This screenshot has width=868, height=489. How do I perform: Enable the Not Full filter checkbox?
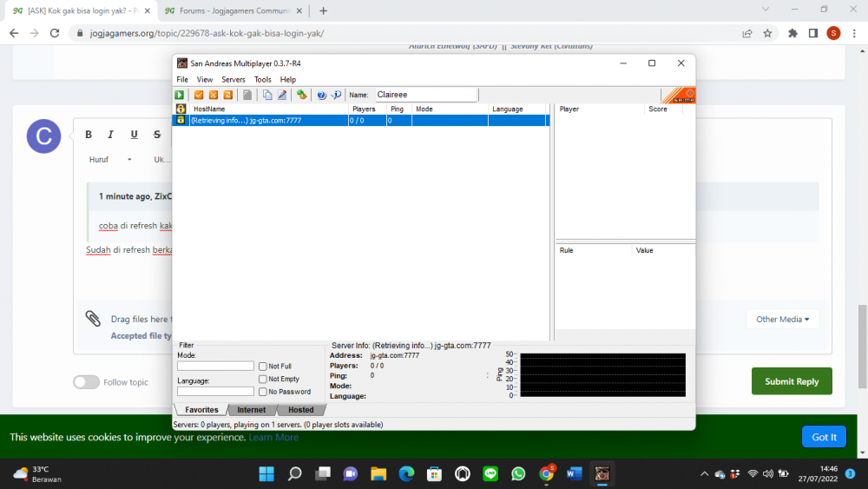coord(263,367)
